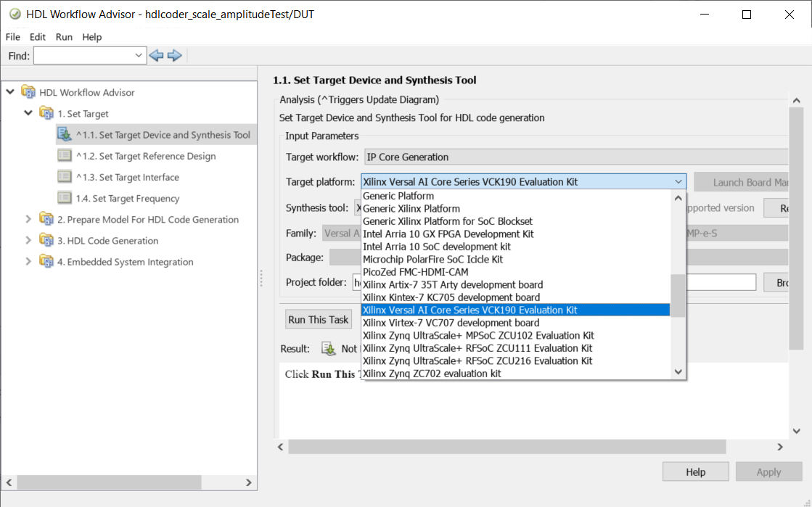Click the Set Target Reference Design task icon
Screen dimensions: 812x507
click(65, 156)
